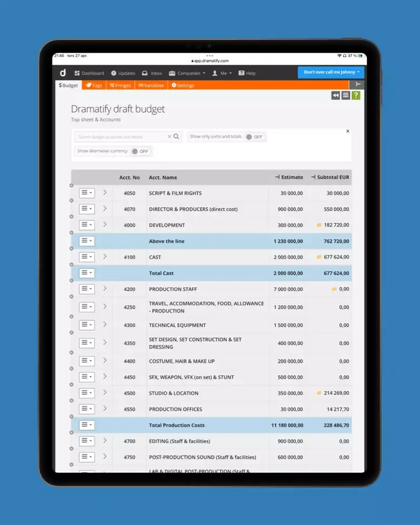Open row menu for Total Cast
The width and height of the screenshot is (420, 525).
point(87,273)
